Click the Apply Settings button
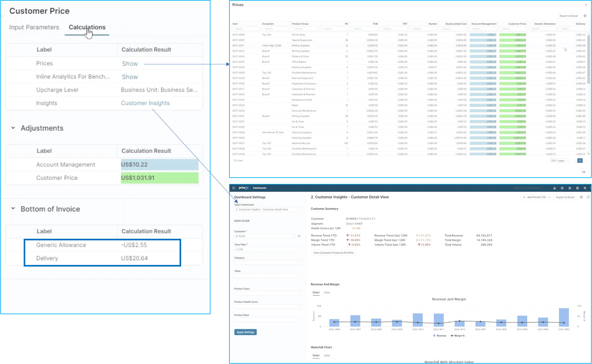 (x=246, y=332)
